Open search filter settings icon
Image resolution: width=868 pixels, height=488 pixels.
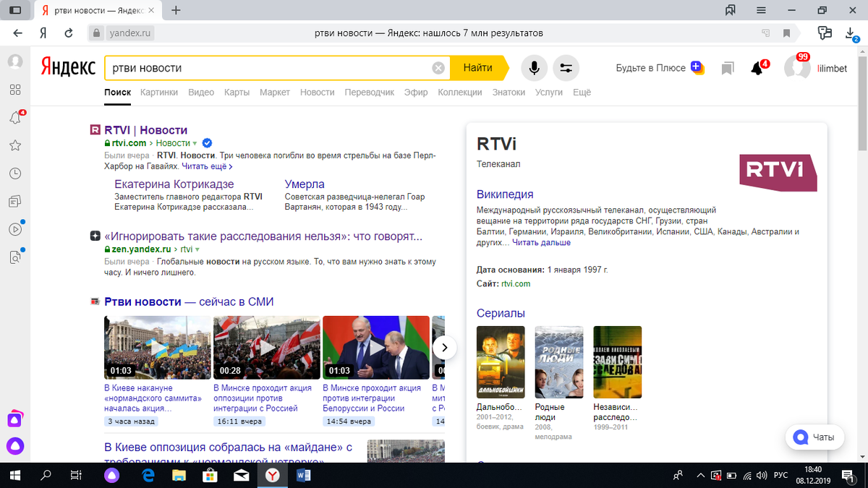(x=566, y=68)
